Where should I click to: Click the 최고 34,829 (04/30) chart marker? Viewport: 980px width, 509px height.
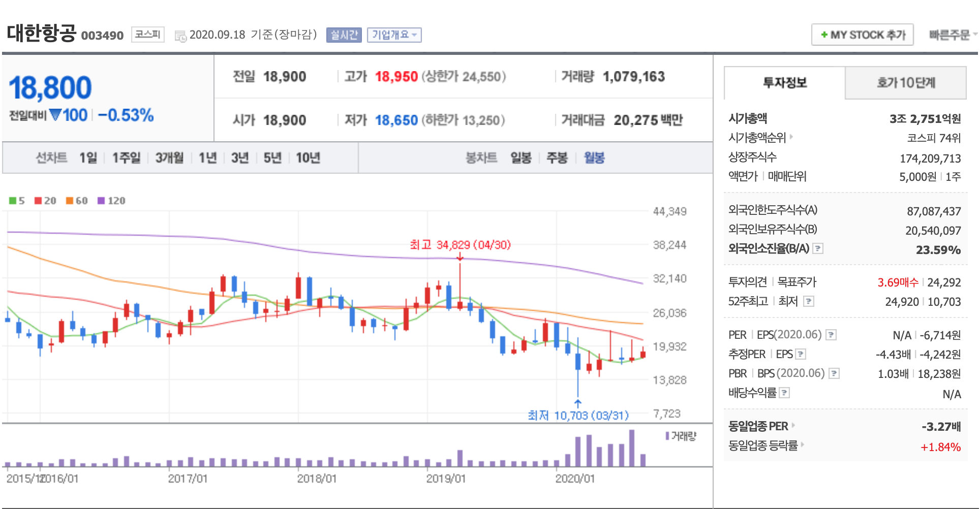pos(460,245)
